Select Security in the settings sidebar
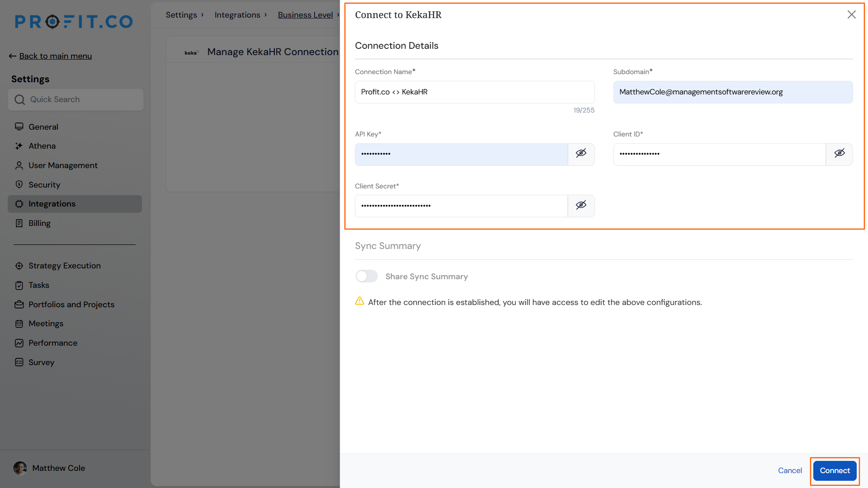 pos(75,184)
